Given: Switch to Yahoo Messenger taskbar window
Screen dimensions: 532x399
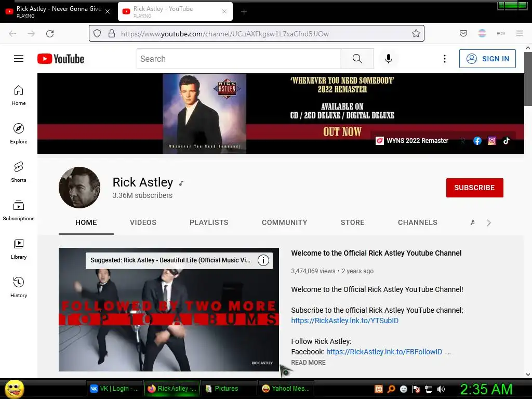Looking at the screenshot, I should tap(286, 389).
